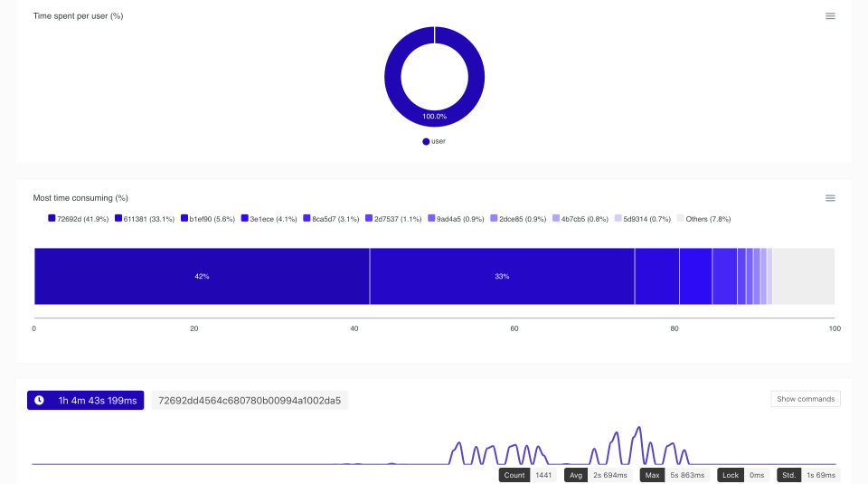This screenshot has width=868, height=484.
Task: Click the light grey Others bar segment
Action: (x=803, y=276)
